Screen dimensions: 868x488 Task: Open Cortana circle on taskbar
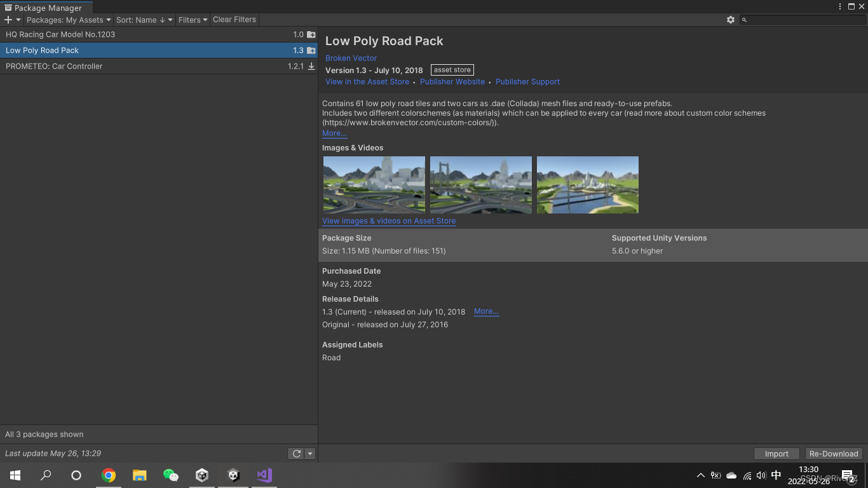click(x=76, y=475)
